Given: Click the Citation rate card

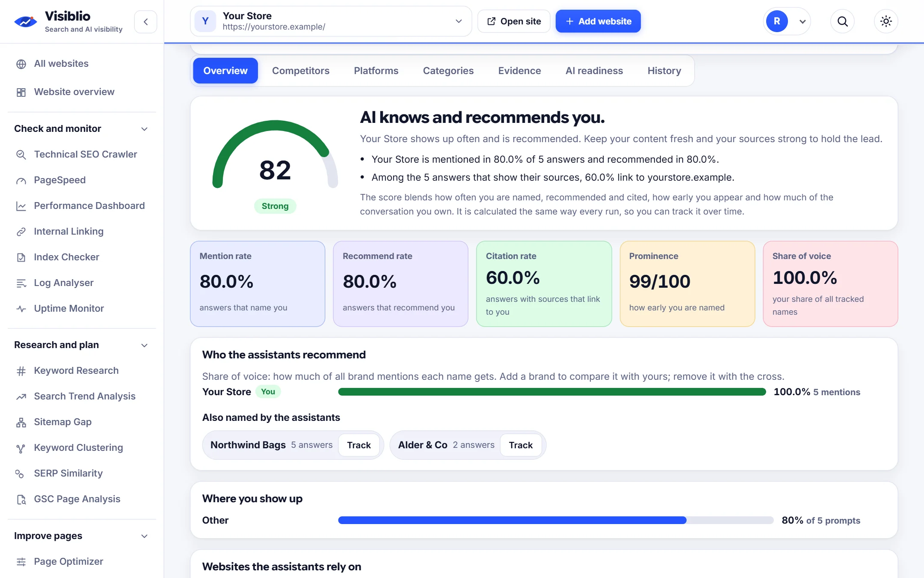Looking at the screenshot, I should (x=544, y=284).
